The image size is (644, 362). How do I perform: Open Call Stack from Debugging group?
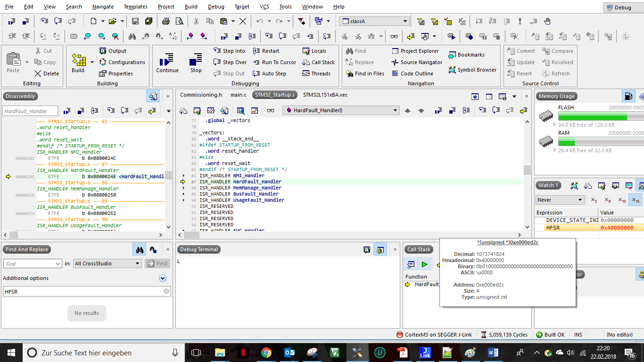(x=319, y=62)
